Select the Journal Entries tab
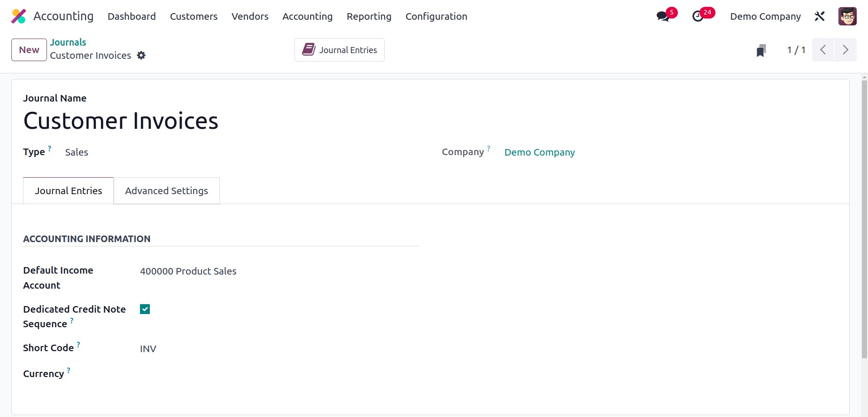 point(68,191)
